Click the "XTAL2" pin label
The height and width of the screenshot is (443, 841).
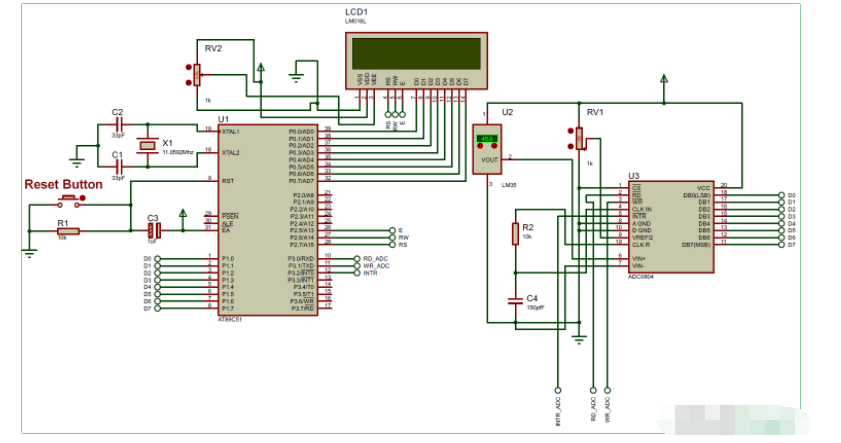tap(231, 153)
